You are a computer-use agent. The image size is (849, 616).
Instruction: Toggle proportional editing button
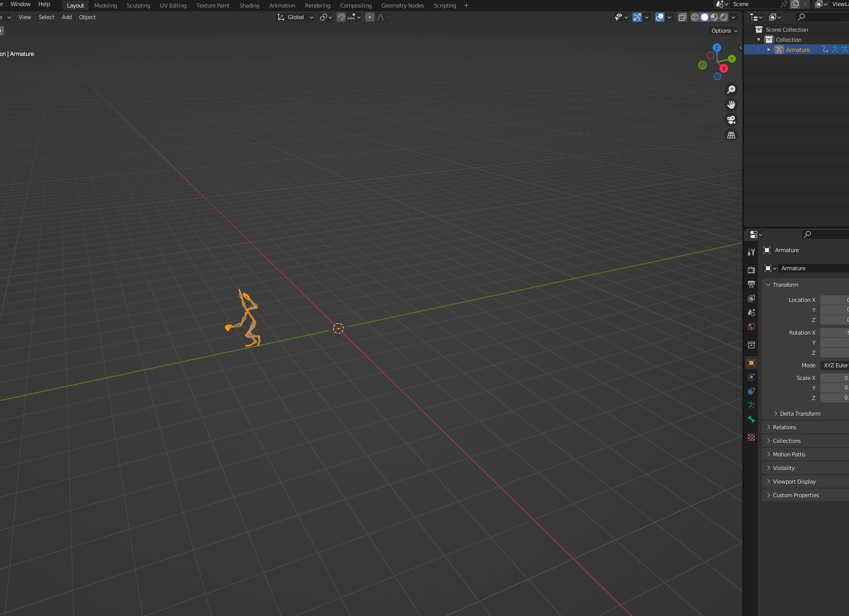(x=370, y=17)
